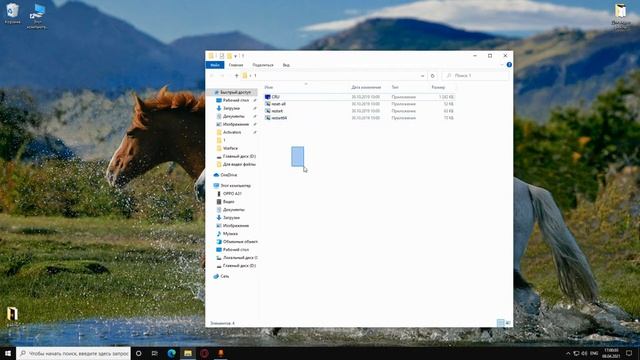
Task: Click the Properties icon in the title bar
Action: point(221,56)
